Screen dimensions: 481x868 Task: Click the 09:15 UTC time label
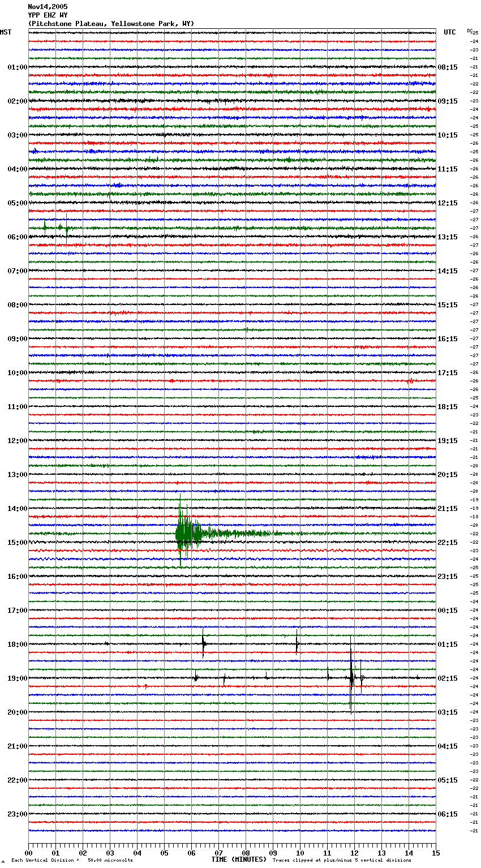click(448, 101)
